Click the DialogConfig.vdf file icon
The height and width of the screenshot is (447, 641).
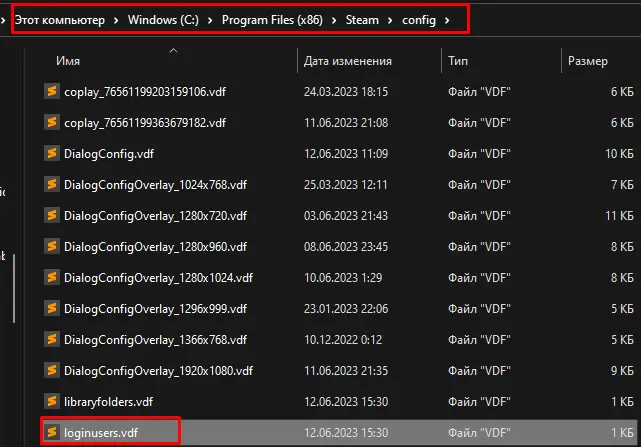52,153
